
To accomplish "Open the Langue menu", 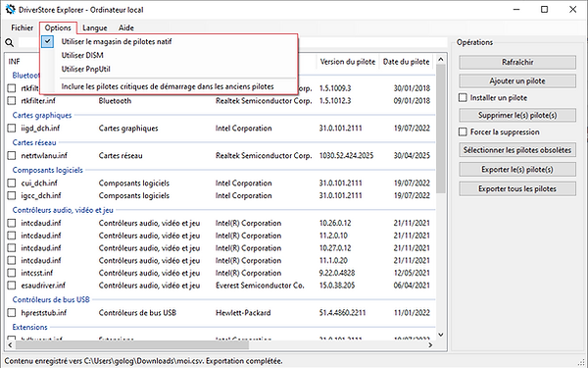I will pos(95,27).
